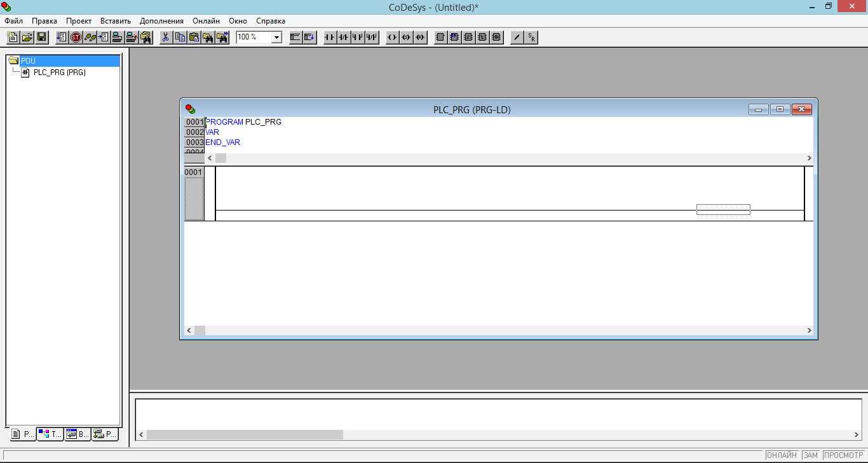Click the Run program toolbar icon
Screen dimensions: 868x463
[62, 38]
